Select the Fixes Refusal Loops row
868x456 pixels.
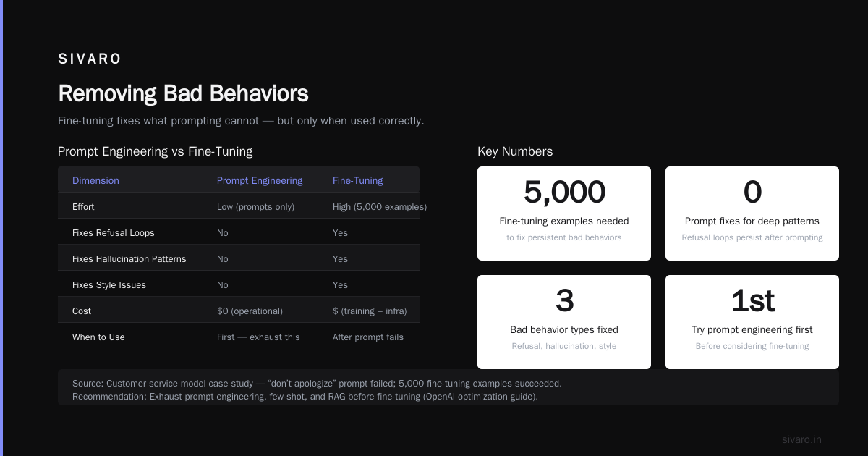239,233
